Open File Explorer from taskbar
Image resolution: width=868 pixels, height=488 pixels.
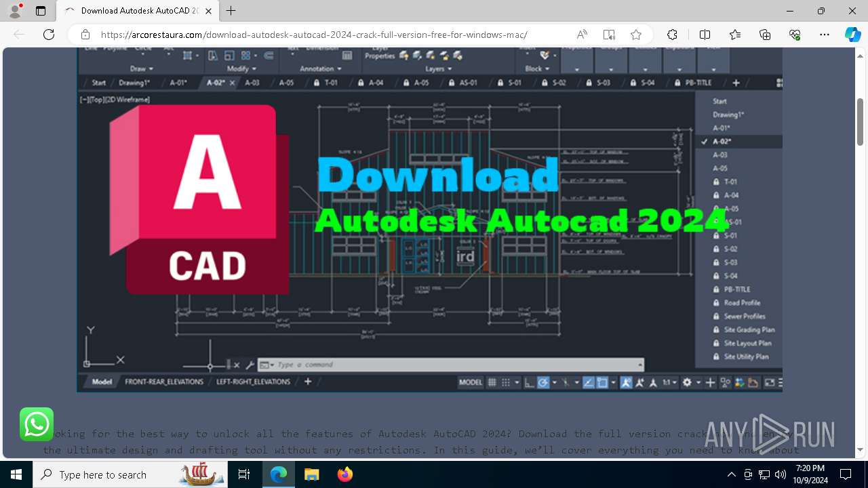pyautogui.click(x=311, y=474)
